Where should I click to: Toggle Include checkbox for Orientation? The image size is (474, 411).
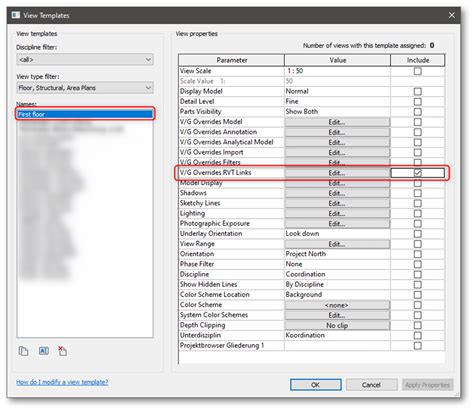coord(417,254)
